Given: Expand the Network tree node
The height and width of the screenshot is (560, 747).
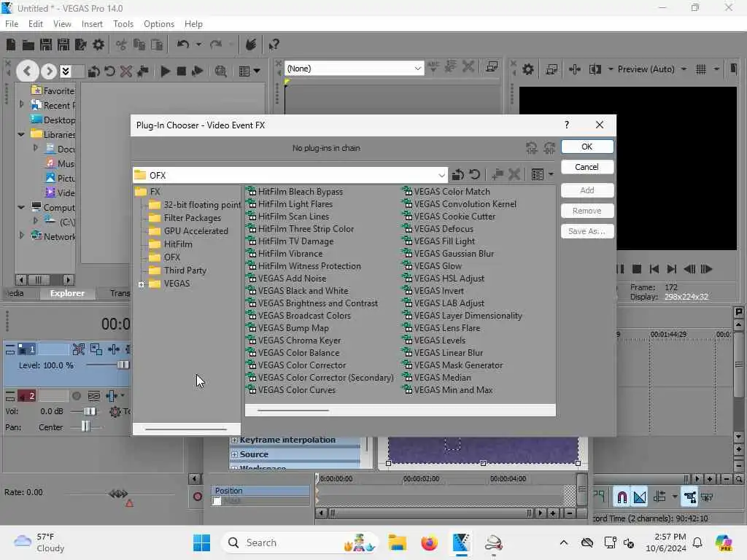Looking at the screenshot, I should (x=21, y=236).
